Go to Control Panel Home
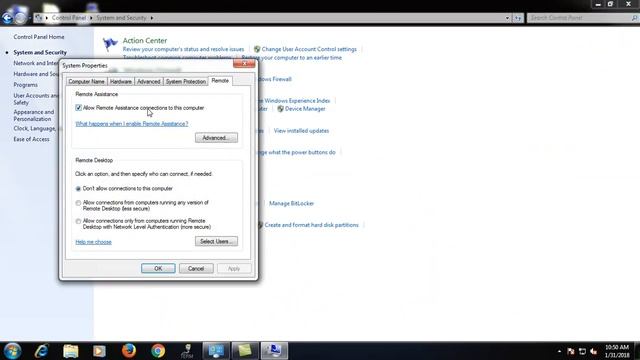Image resolution: width=640 pixels, height=360 pixels. click(39, 37)
